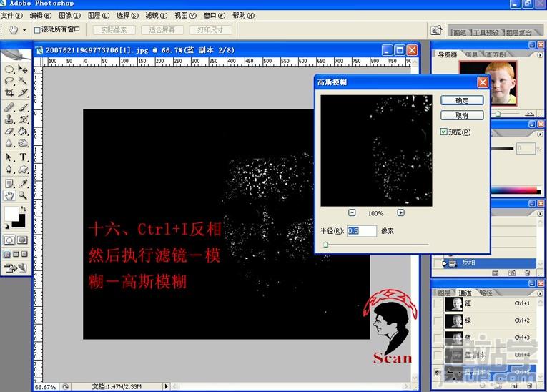Select the Healing Brush tool
This screenshot has width=547, height=392.
(x=9, y=107)
